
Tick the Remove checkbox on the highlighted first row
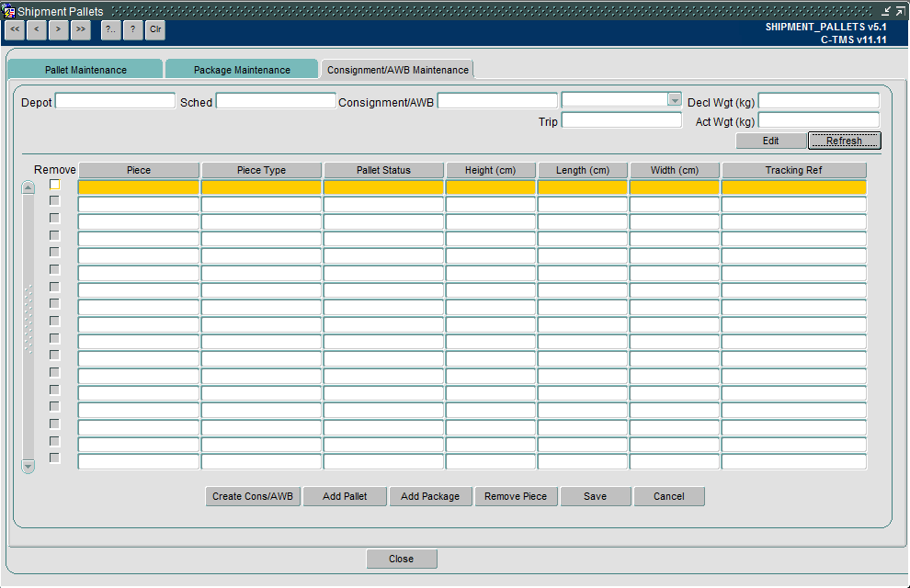click(54, 184)
